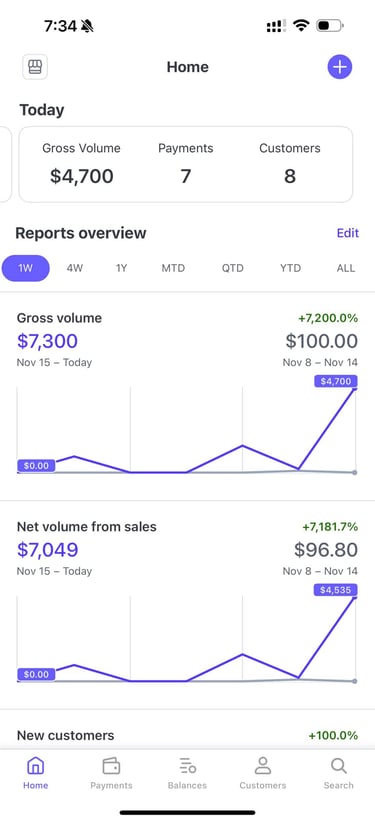Open the Customers person icon
Viewport: 375px width, 822px height.
[262, 766]
